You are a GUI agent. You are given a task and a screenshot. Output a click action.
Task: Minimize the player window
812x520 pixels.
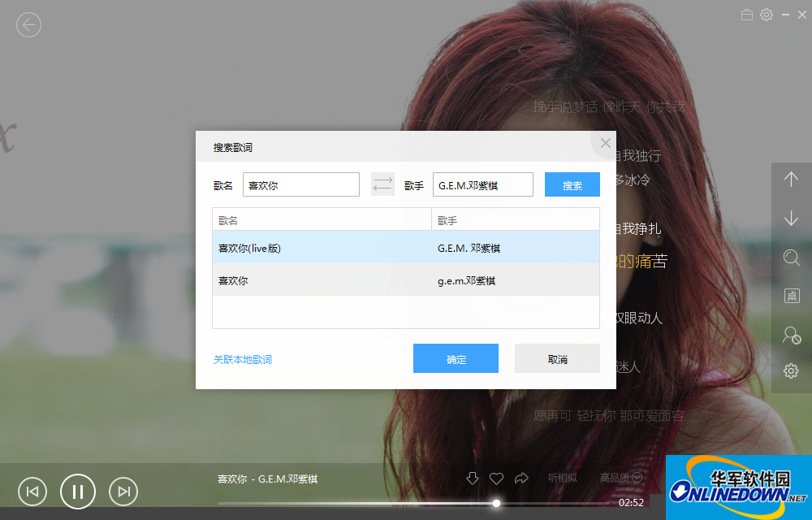coord(785,15)
